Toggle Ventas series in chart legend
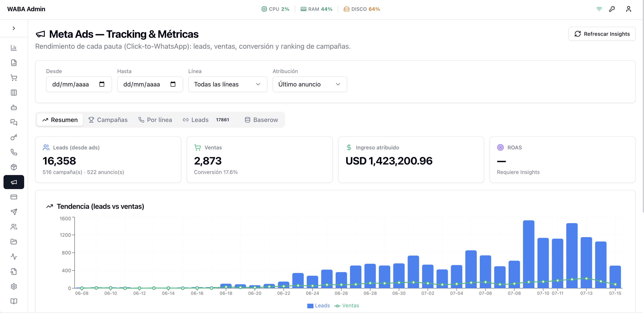 pos(347,306)
